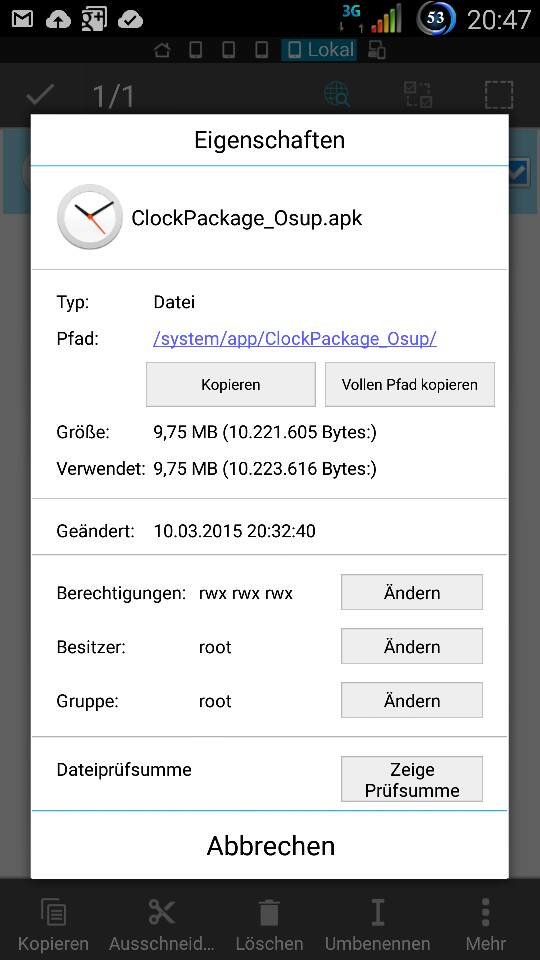Image resolution: width=540 pixels, height=960 pixels.
Task: Open the /system/app/ClockPackage_Osup/ path link
Action: 294,338
